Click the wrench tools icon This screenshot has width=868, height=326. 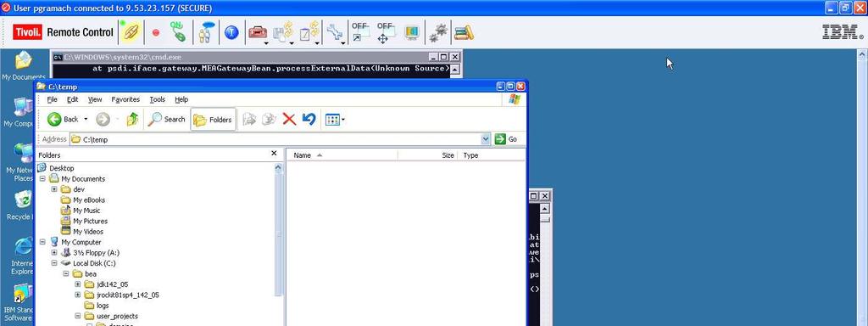[x=334, y=32]
